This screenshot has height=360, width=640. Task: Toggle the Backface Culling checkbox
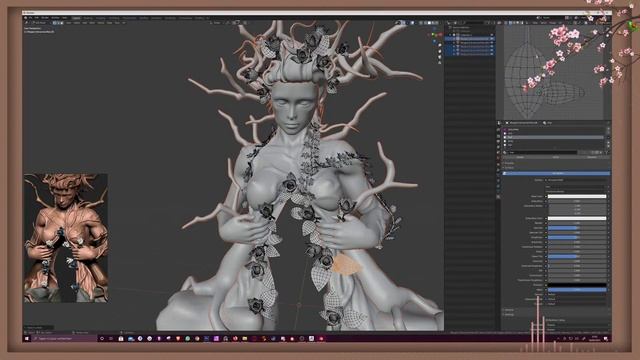pos(547,320)
